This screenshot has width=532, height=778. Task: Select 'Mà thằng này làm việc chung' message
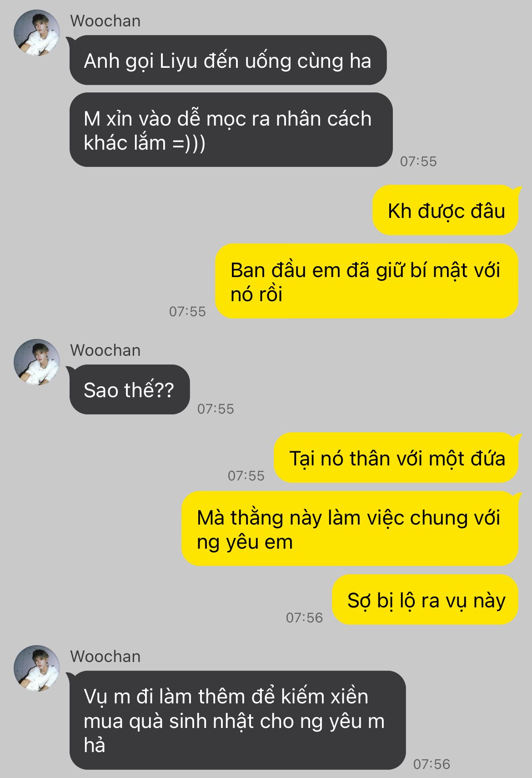click(350, 529)
